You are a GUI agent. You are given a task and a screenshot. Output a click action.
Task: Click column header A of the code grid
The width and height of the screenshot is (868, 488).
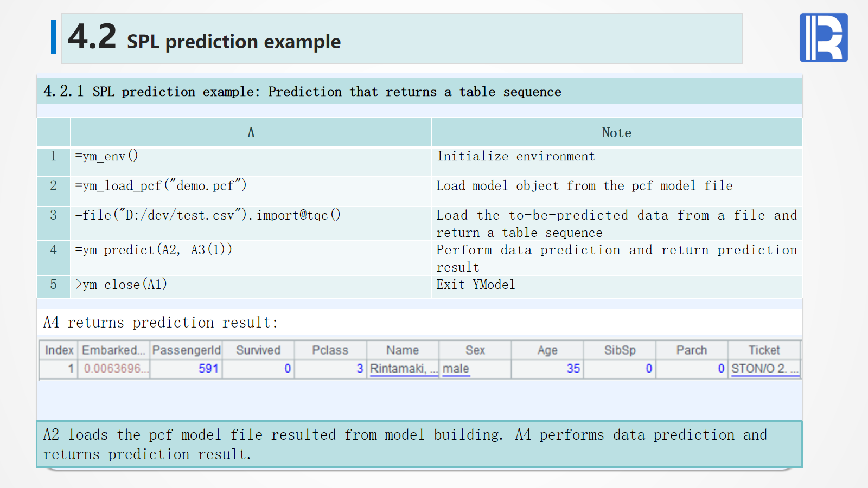(x=251, y=132)
